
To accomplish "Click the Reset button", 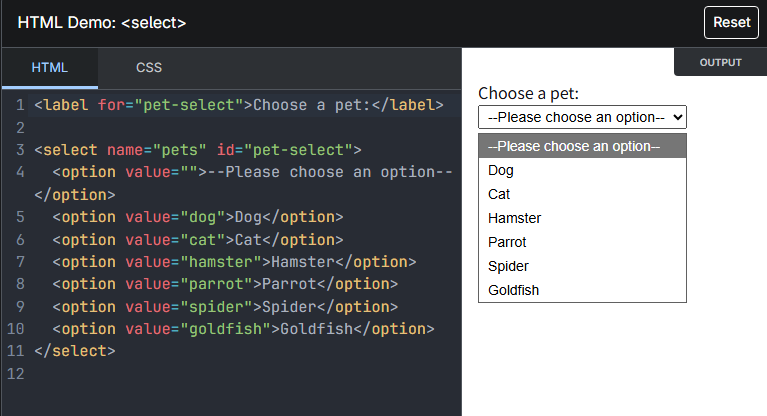I will click(731, 22).
